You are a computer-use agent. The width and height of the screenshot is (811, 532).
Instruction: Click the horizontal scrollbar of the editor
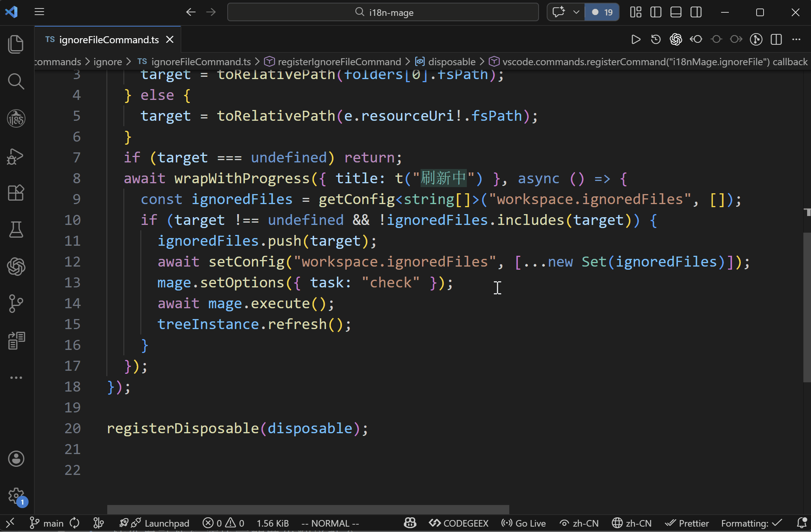point(308,510)
